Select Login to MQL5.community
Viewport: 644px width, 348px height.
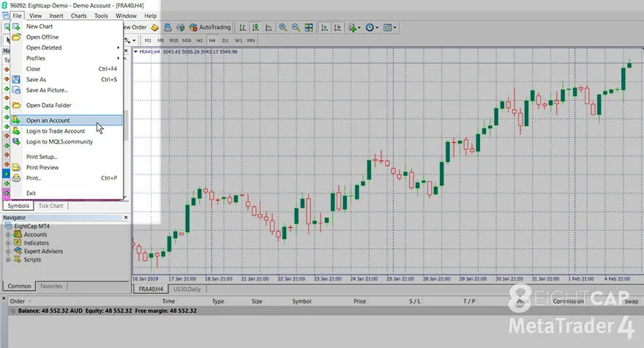67,142
